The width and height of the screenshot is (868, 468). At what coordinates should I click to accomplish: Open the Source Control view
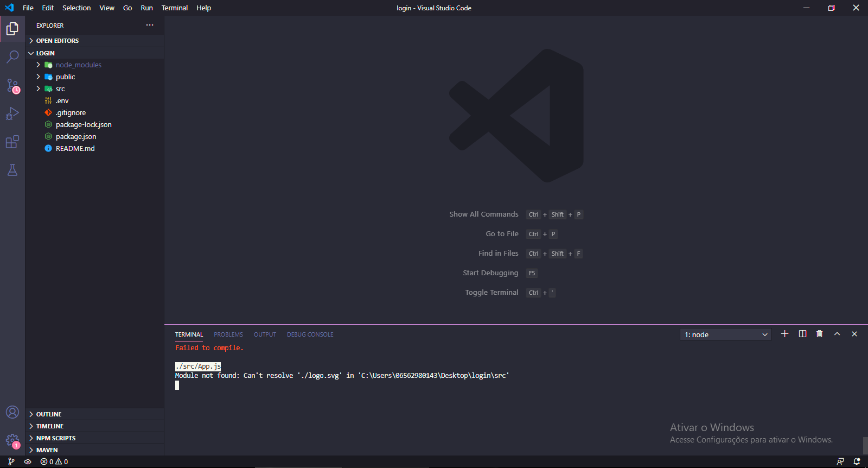(x=12, y=86)
